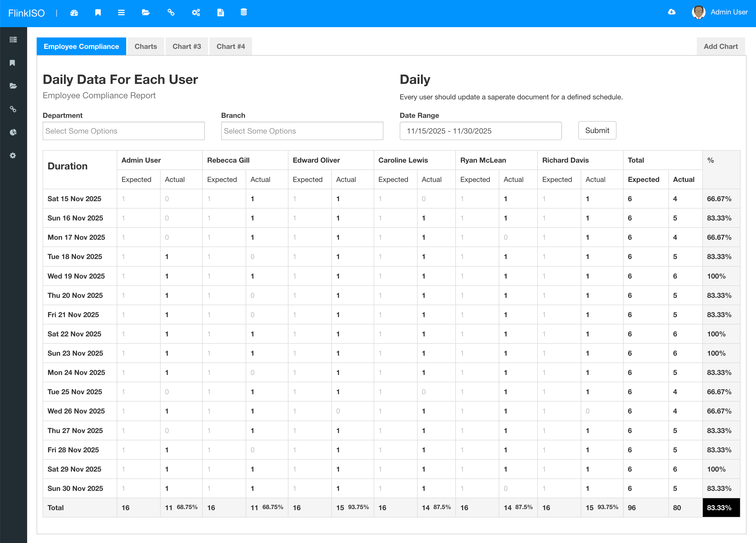Click the link chain icon in top navbar
The width and height of the screenshot is (756, 543).
171,13
